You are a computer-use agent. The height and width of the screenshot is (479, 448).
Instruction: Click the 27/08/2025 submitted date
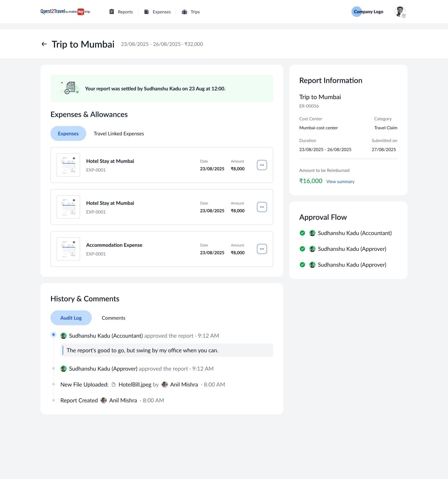click(384, 150)
